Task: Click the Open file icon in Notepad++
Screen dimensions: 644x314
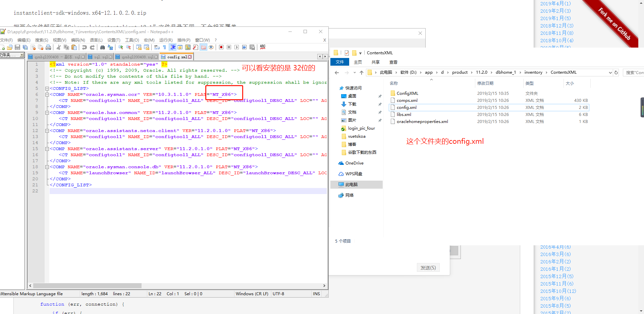Action: pos(10,47)
